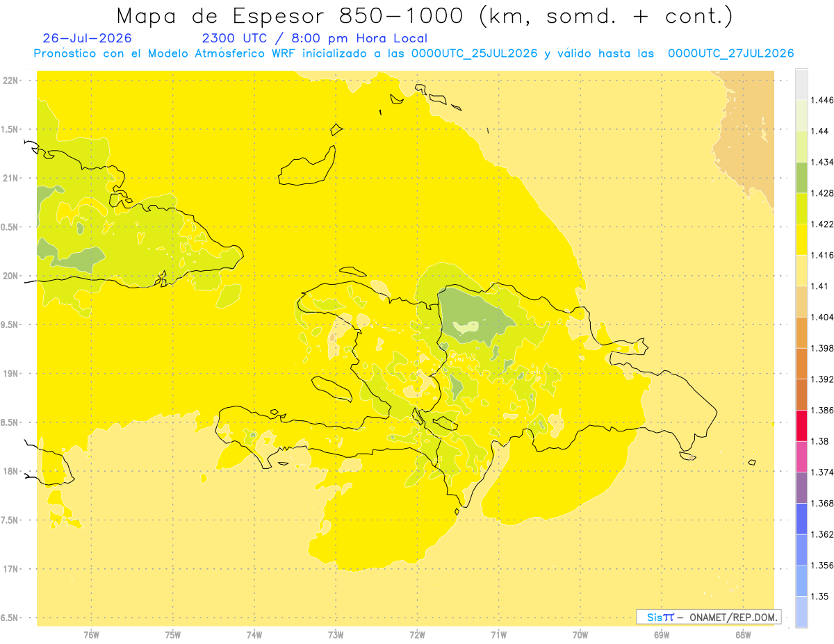This screenshot has width=834, height=644.
Task: Click the latitude label '20N'
Action: point(10,276)
